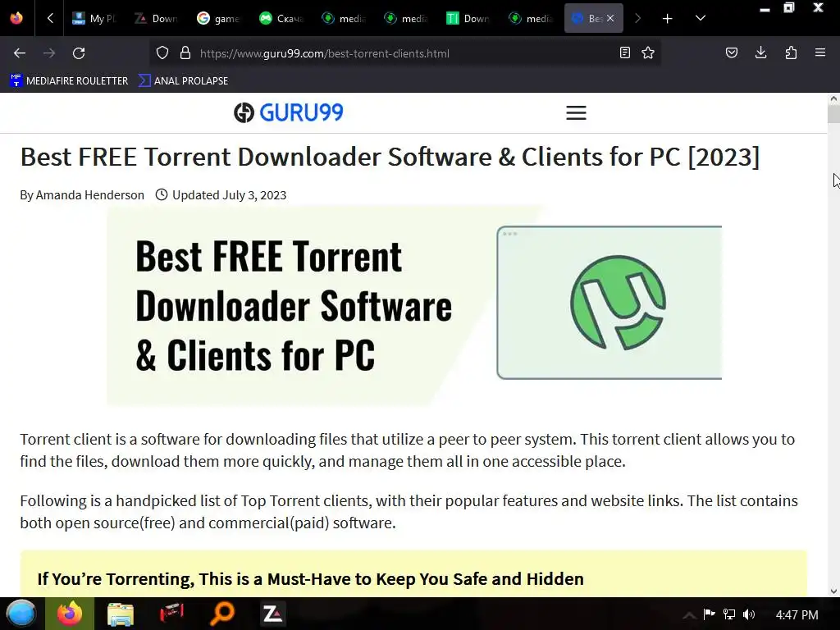840x630 pixels.
Task: Click the Updated July 3, 2023 text
Action: (x=230, y=195)
